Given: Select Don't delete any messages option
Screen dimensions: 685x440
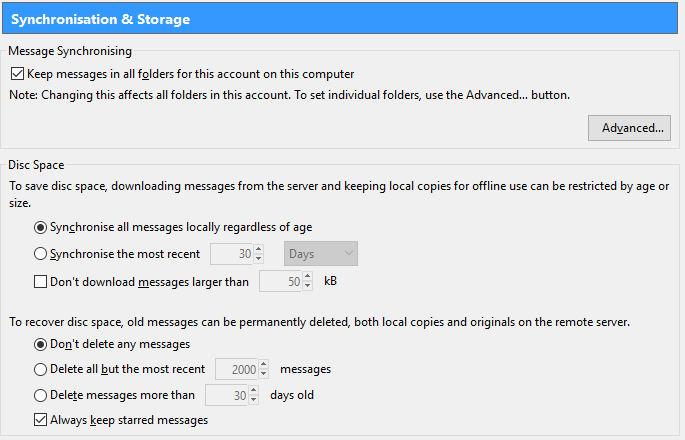Looking at the screenshot, I should (40, 345).
